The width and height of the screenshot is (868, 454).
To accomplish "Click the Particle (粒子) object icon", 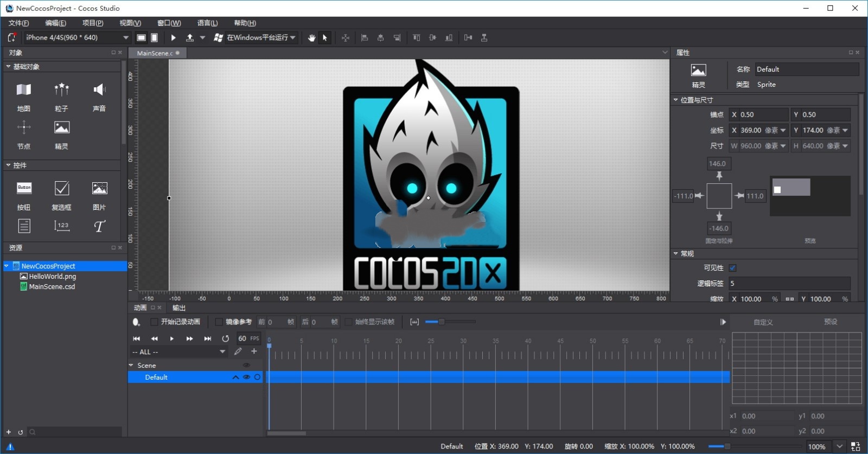I will [61, 89].
